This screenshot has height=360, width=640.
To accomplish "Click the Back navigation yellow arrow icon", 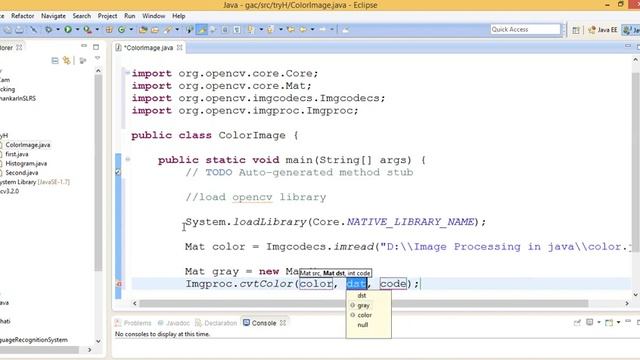I will [x=303, y=29].
